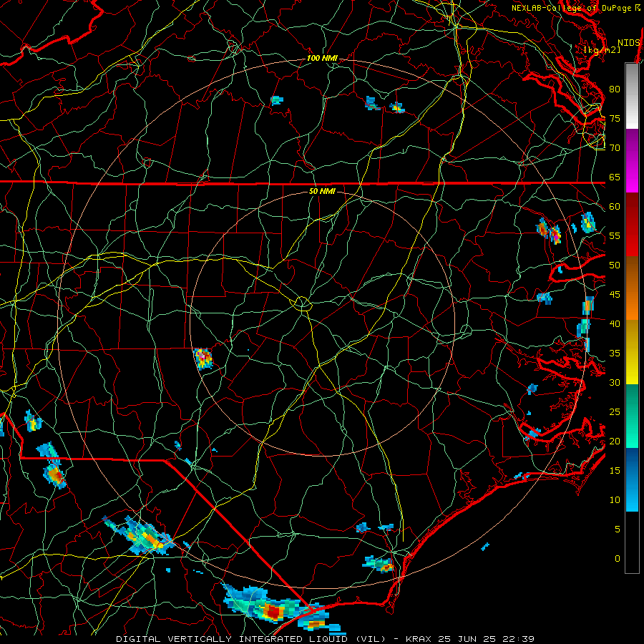This screenshot has width=644, height=644.
Task: Click the 100 NMI range ring label
Action: 322,59
